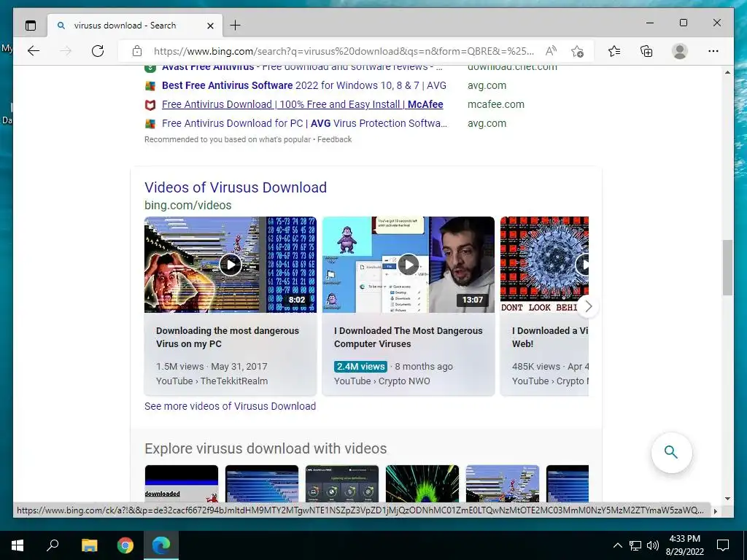
Task: Open the DONT LOOK BEHI video thumbnail
Action: tap(544, 264)
